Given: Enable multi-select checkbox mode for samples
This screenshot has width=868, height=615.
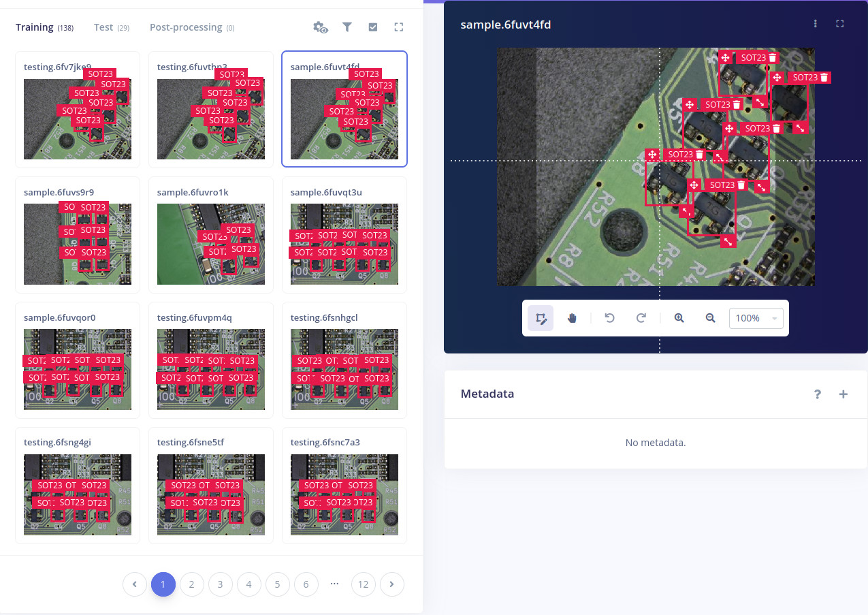Looking at the screenshot, I should coord(373,27).
